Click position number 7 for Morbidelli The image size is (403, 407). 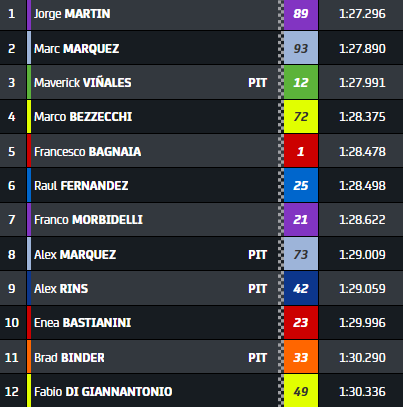tap(12, 220)
